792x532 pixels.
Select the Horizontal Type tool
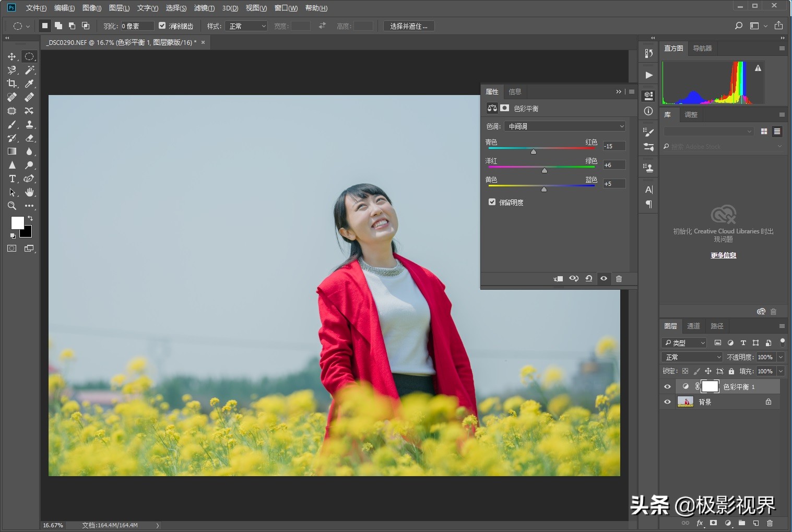12,179
